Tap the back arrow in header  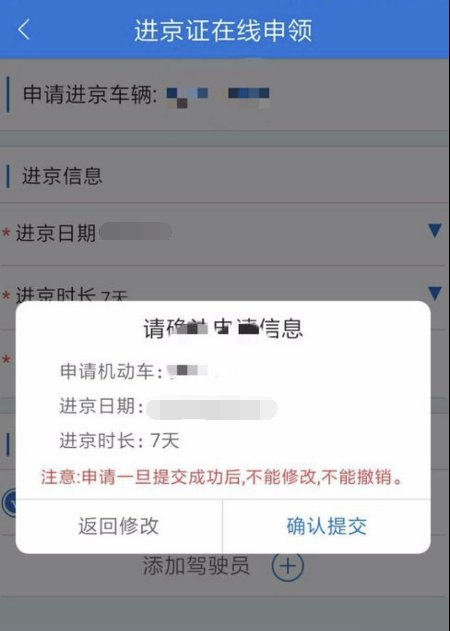(x=24, y=30)
